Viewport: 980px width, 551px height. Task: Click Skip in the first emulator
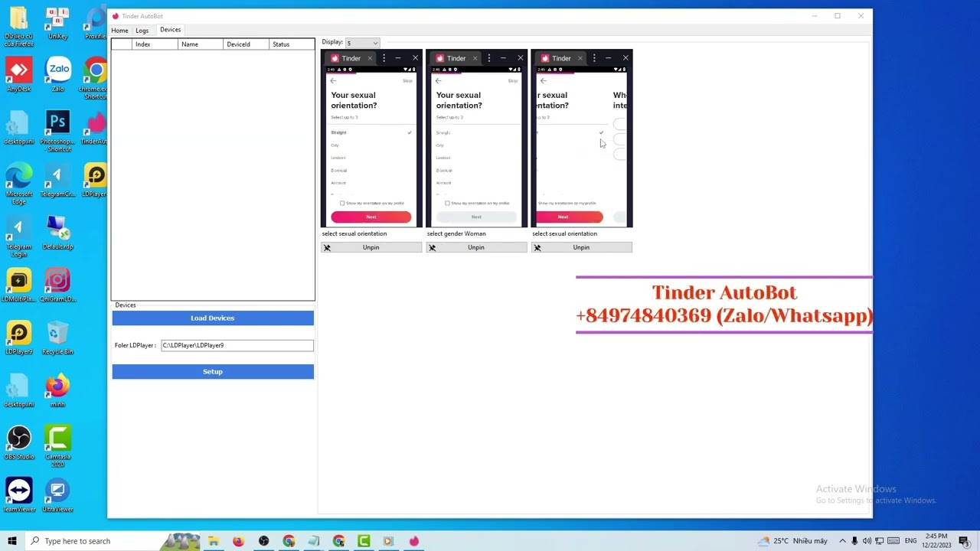tap(407, 80)
